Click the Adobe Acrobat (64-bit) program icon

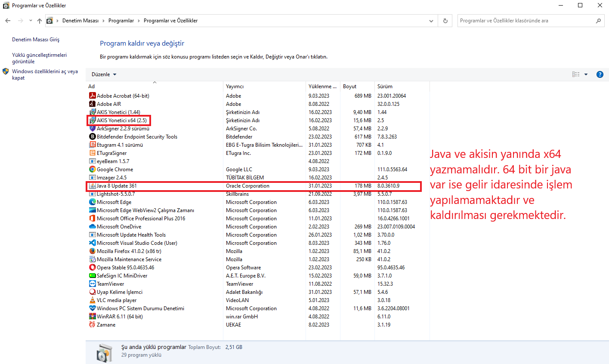tap(92, 96)
